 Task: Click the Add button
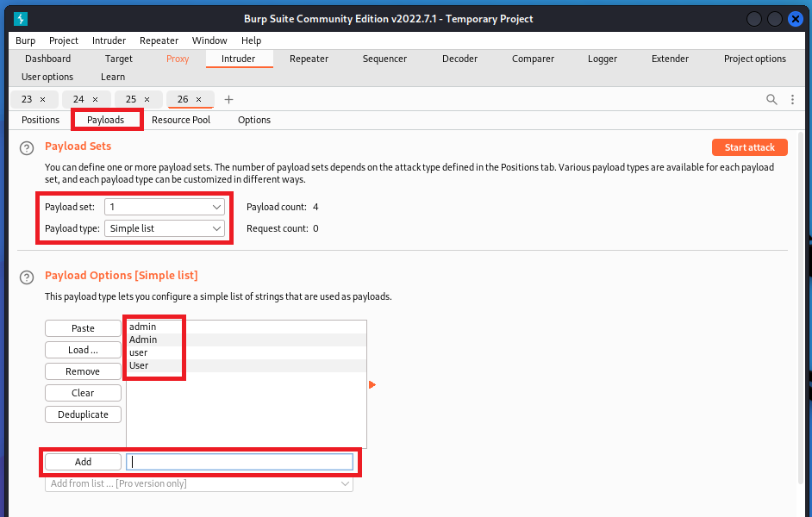(83, 462)
